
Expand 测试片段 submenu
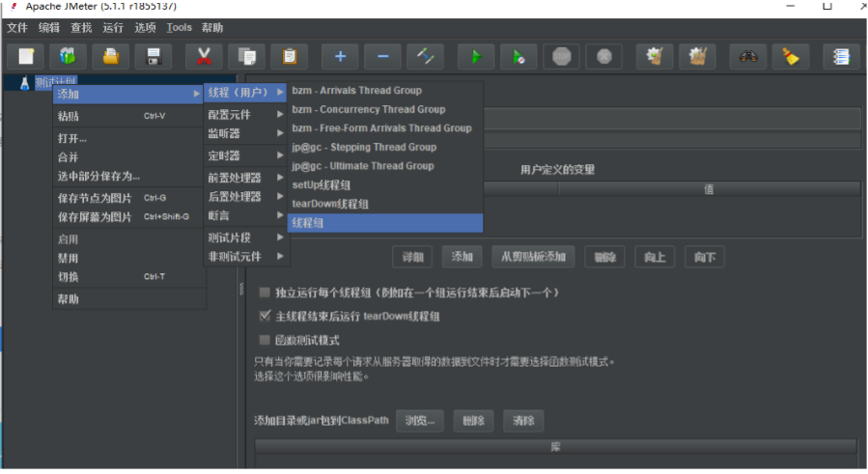[245, 237]
